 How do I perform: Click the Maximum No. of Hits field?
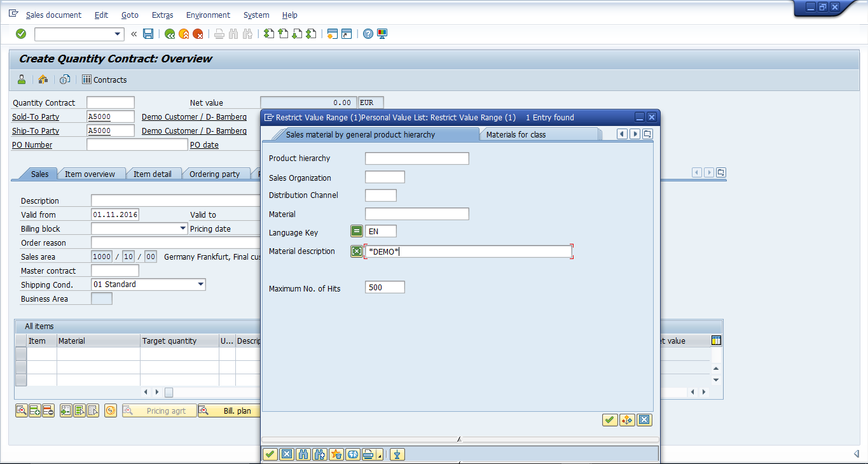pyautogui.click(x=385, y=288)
